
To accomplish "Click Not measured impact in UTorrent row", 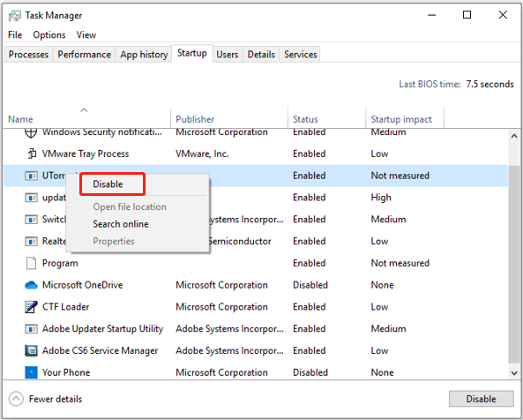I will click(400, 176).
